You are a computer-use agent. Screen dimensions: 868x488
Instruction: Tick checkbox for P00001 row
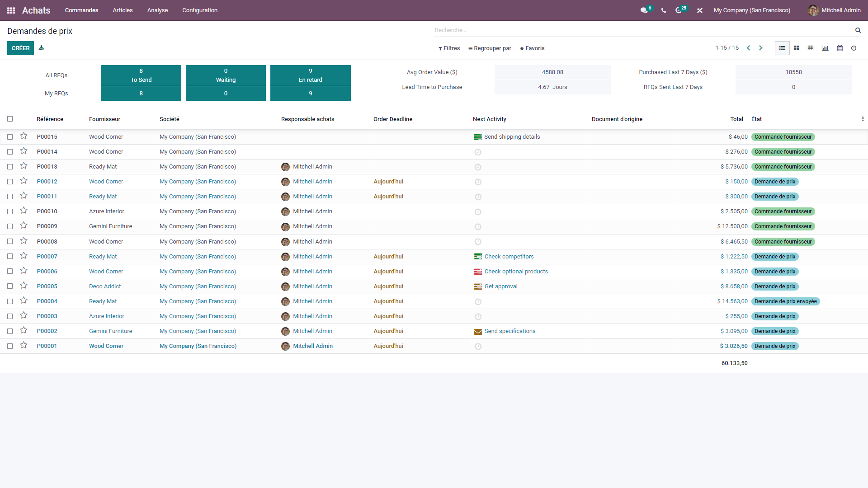click(x=10, y=346)
